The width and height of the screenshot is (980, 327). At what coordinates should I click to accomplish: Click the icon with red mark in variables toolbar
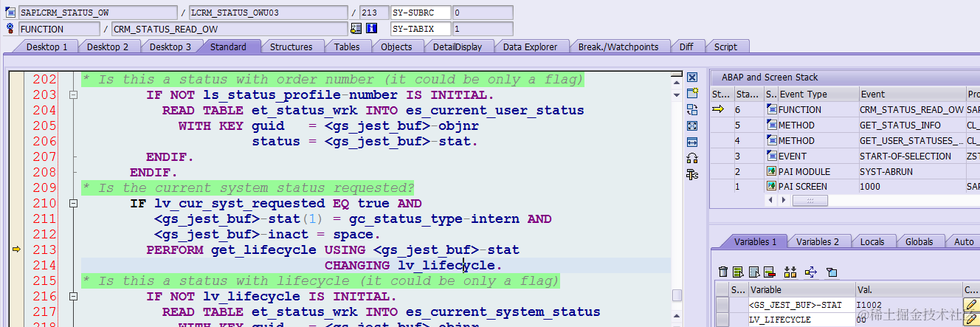(770, 272)
